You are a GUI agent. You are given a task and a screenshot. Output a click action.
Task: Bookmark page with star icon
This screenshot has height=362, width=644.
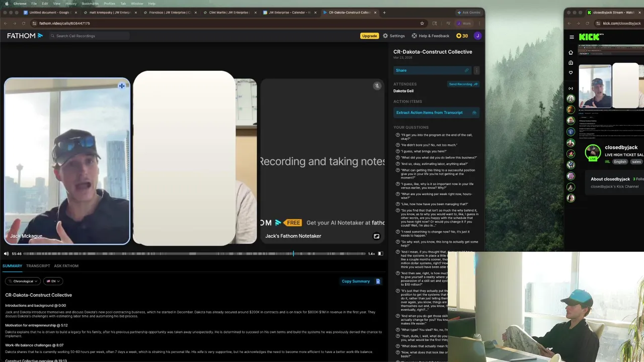[x=422, y=23]
